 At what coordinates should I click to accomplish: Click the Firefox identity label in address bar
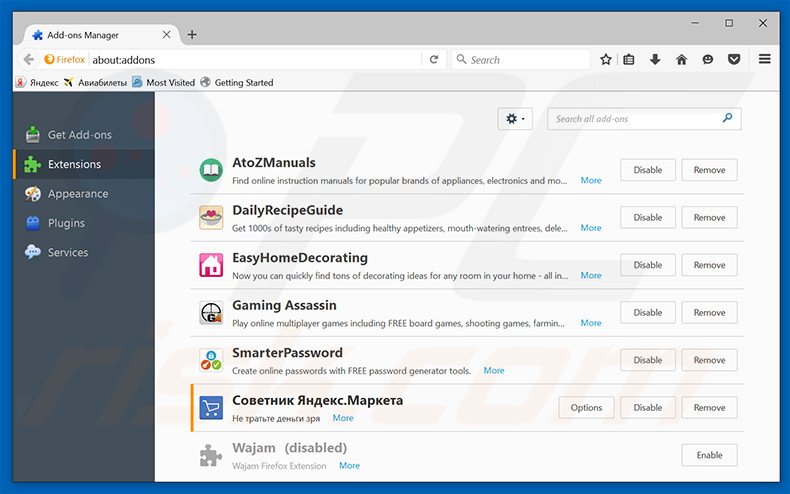[64, 59]
